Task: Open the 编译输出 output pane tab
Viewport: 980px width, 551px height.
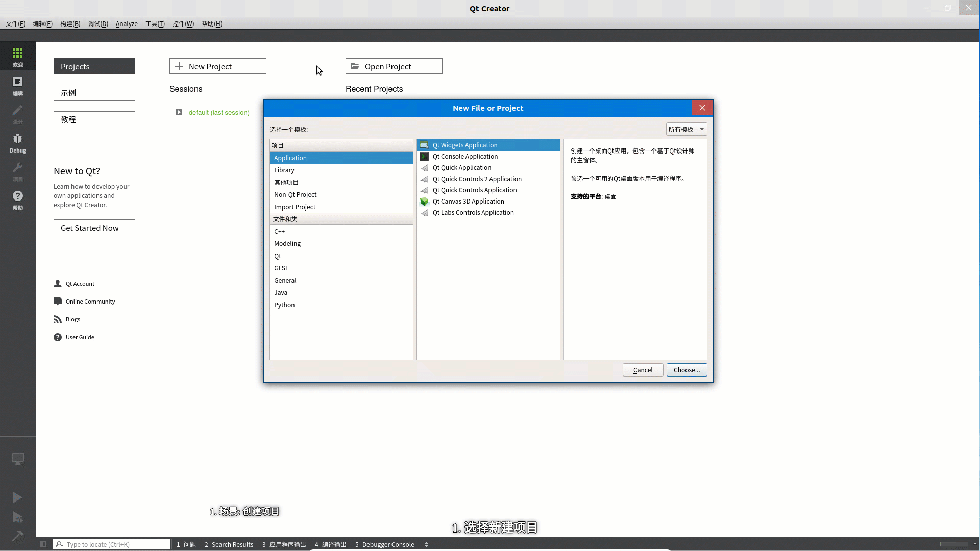Action: pyautogui.click(x=331, y=544)
